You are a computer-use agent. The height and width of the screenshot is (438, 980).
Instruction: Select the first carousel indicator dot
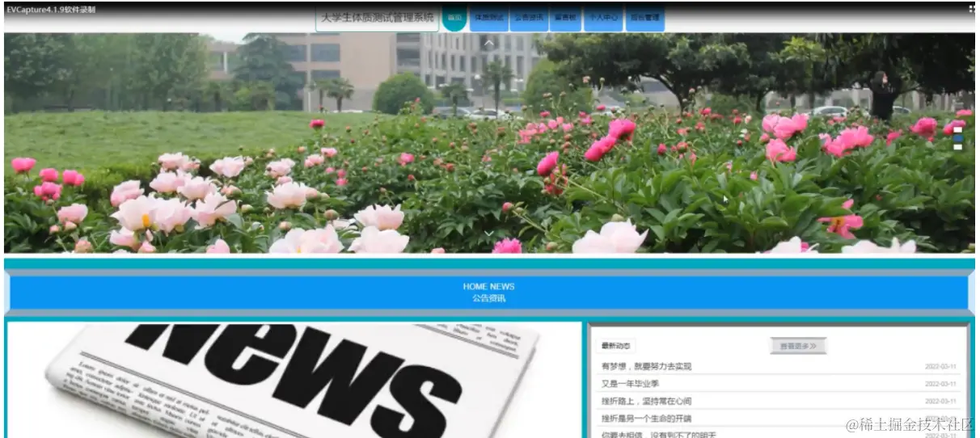958,129
